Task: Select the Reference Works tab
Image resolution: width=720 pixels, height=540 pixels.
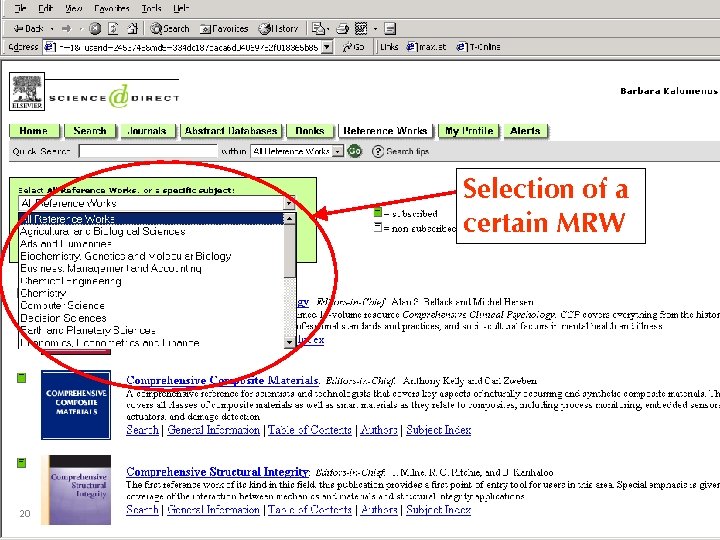Action: [x=385, y=131]
